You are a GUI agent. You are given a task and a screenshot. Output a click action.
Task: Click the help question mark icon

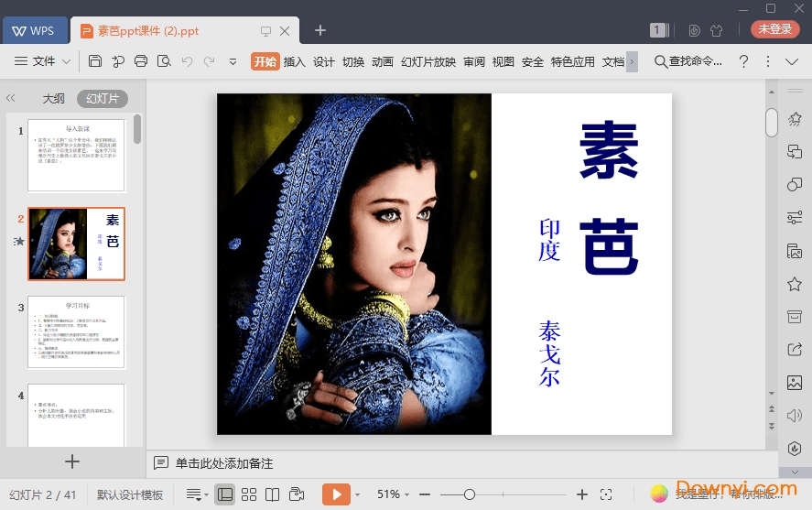pos(743,61)
